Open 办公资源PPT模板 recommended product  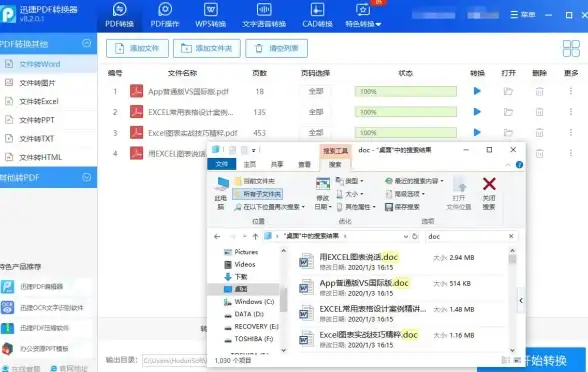coord(47,349)
